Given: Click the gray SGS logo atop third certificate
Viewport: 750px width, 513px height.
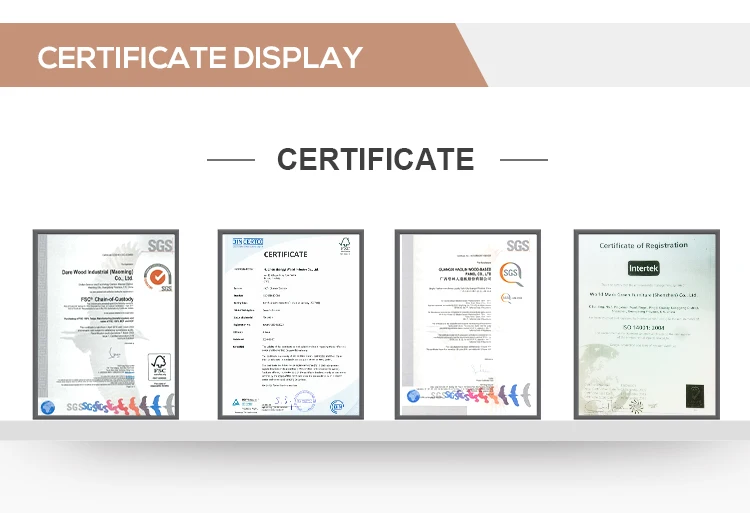Looking at the screenshot, I should coord(518,245).
